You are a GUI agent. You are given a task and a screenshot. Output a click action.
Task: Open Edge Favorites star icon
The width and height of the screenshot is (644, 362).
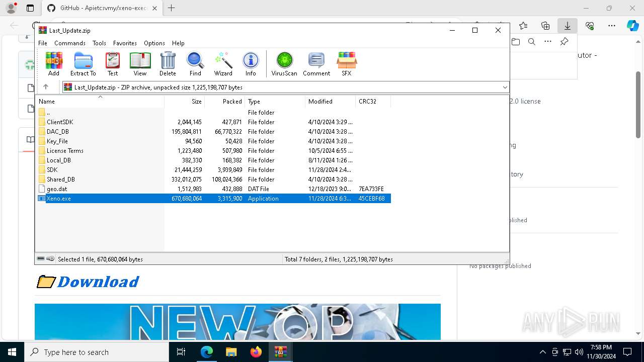(523, 26)
